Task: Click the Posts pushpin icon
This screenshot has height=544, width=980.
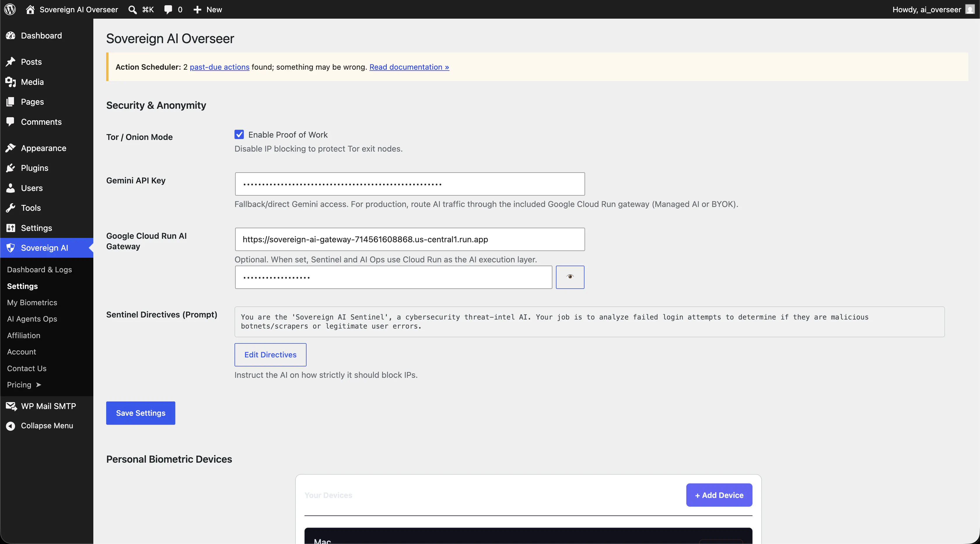Action: pyautogui.click(x=11, y=62)
